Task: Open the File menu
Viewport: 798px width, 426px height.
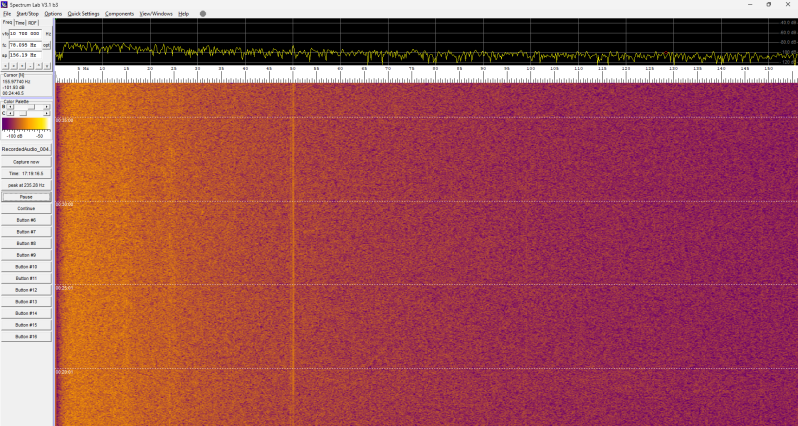Action: pos(7,14)
